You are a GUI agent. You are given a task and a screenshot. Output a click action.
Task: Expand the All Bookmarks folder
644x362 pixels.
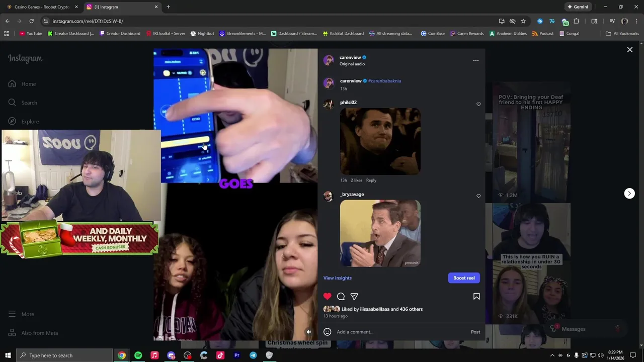coord(622,34)
